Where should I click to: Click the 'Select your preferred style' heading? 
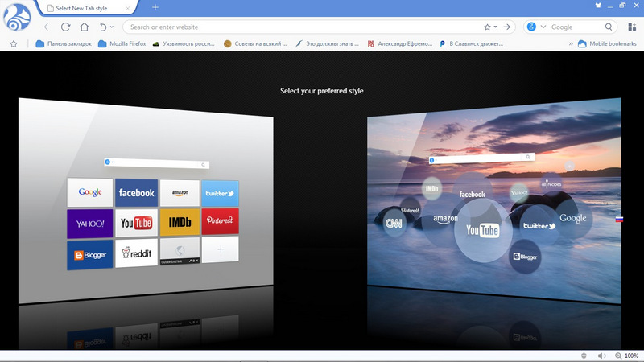321,91
